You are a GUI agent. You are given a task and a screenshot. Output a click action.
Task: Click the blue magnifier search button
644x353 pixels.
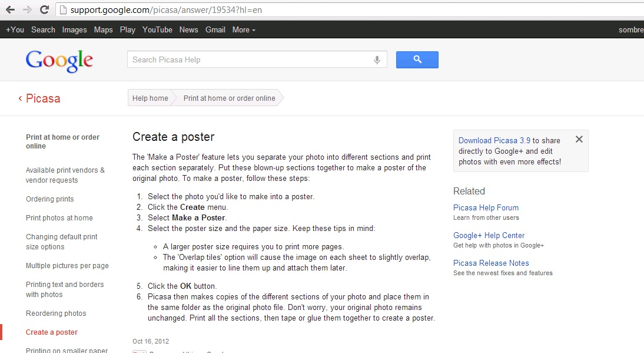click(x=417, y=60)
